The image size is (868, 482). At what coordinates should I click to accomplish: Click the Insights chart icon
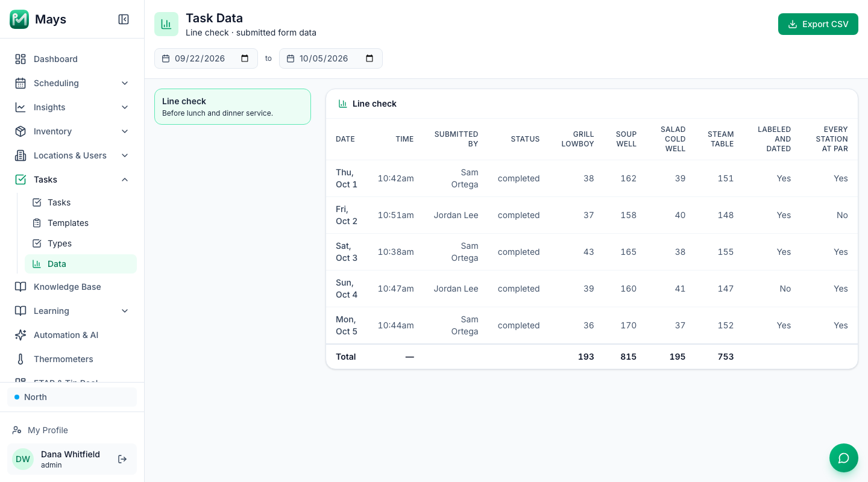pyautogui.click(x=20, y=107)
